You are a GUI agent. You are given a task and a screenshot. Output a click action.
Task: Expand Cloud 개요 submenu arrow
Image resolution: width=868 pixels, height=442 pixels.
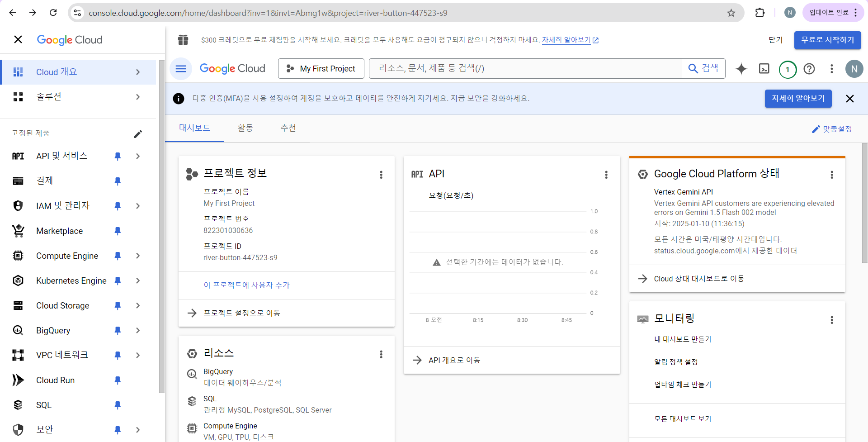coord(138,72)
